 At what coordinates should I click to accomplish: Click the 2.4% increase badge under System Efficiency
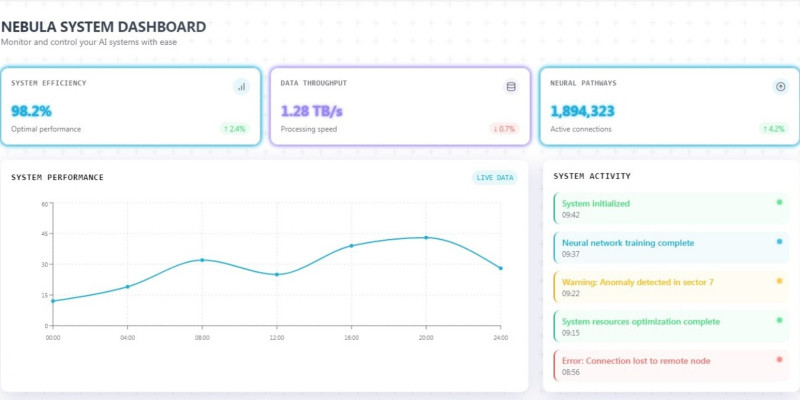point(234,129)
